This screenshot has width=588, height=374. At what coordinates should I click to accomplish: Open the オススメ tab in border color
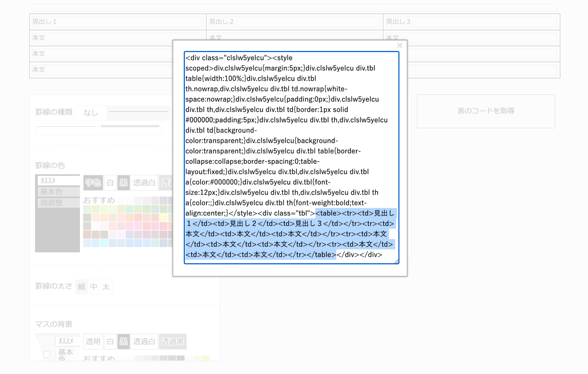[x=58, y=181]
